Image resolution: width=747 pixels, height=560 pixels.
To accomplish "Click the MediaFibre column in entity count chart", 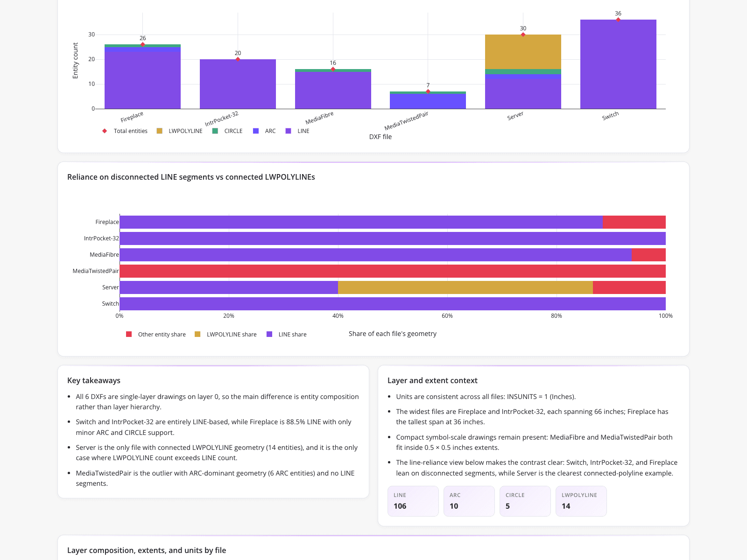I will pos(333,89).
